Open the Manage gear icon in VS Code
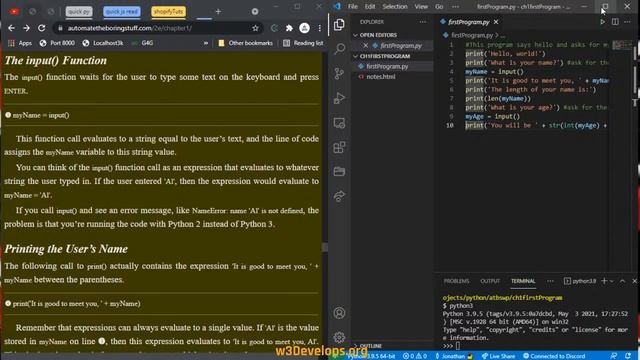The image size is (640, 360). [x=339, y=337]
